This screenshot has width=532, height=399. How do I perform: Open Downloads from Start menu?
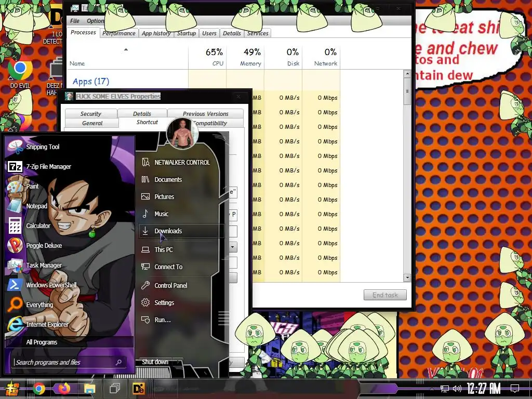pos(181,231)
